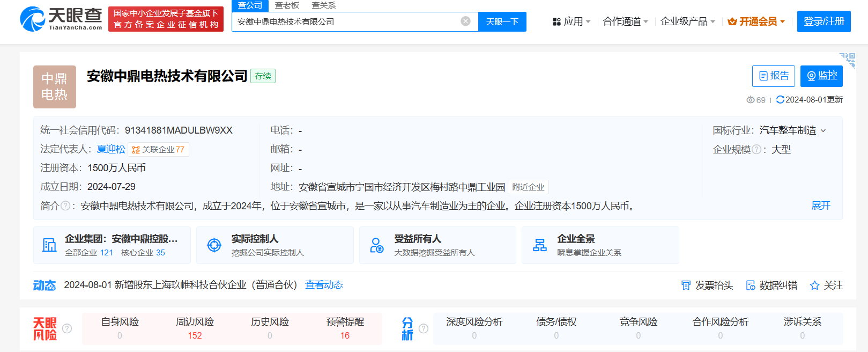Expand the 应用 dropdown menu
The image size is (868, 352).
(572, 21)
